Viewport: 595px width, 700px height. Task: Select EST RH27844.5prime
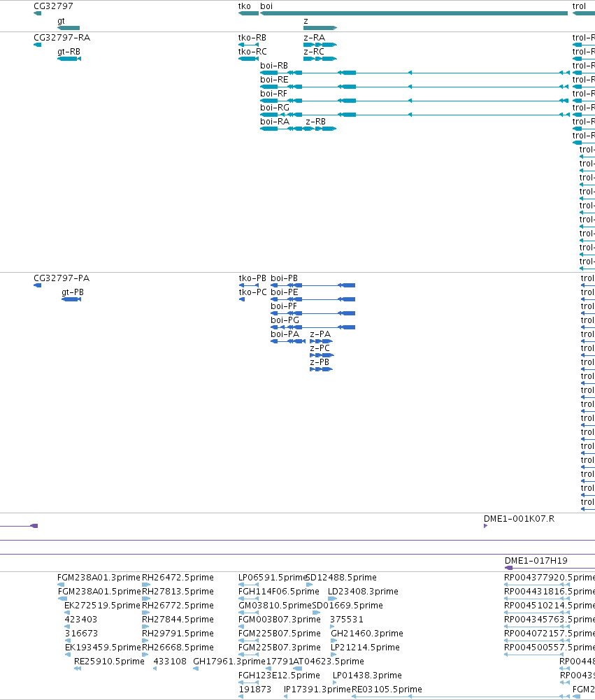pos(145,627)
